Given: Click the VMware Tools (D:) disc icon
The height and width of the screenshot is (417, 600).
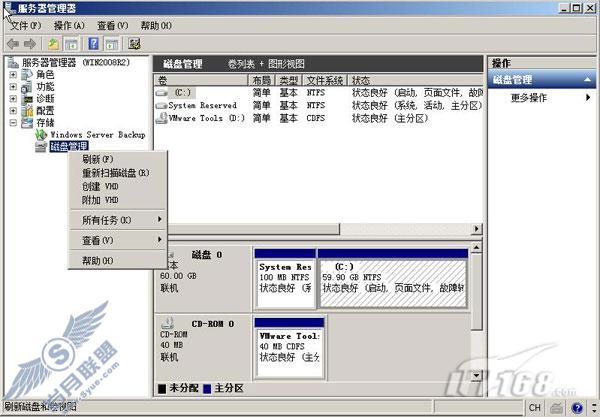Looking at the screenshot, I should [x=161, y=118].
